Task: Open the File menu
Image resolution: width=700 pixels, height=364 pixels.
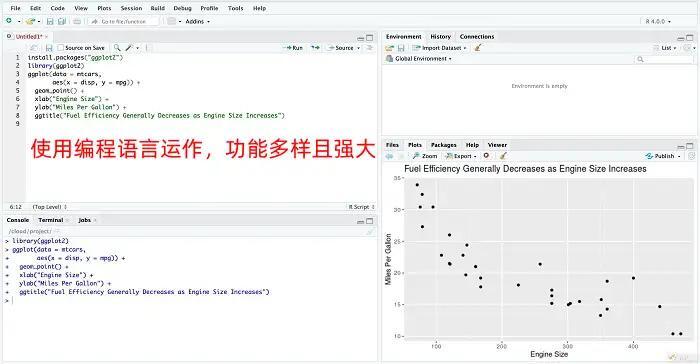Action: click(15, 8)
